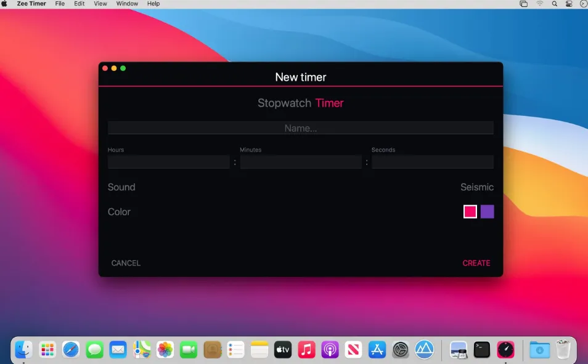Open the Edit menu
588x364 pixels.
coord(79,4)
